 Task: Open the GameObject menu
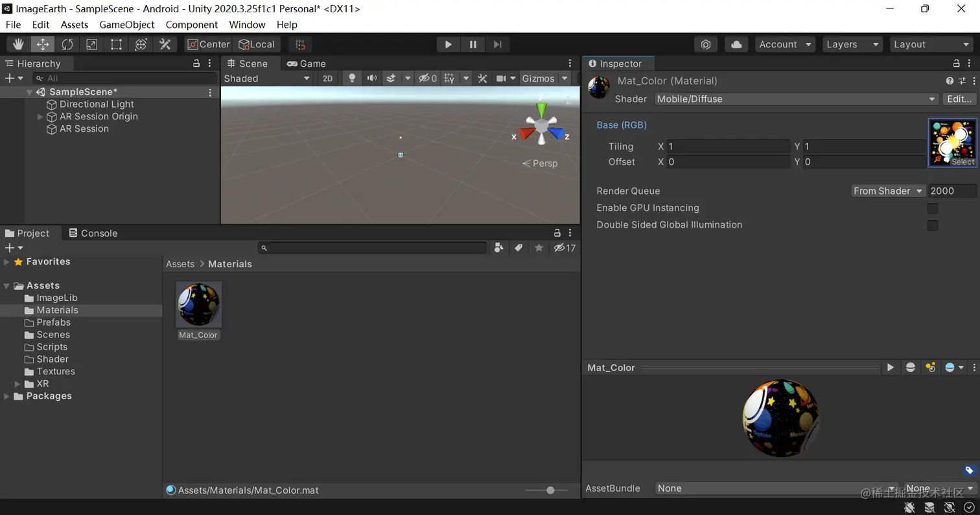tap(127, 25)
